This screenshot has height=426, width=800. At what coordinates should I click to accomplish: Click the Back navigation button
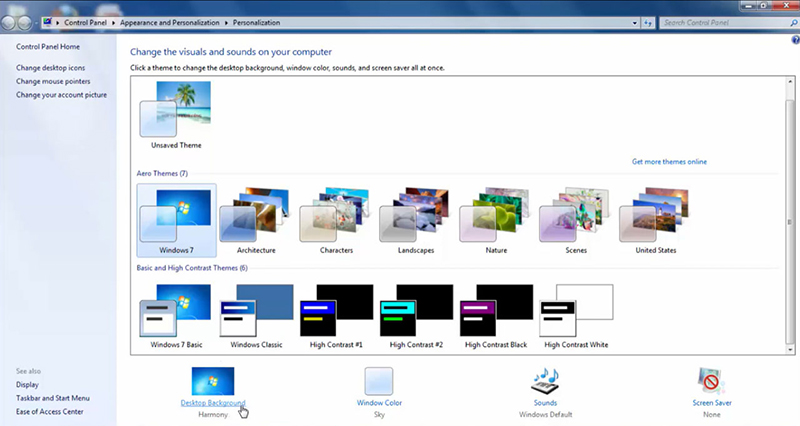pyautogui.click(x=9, y=23)
